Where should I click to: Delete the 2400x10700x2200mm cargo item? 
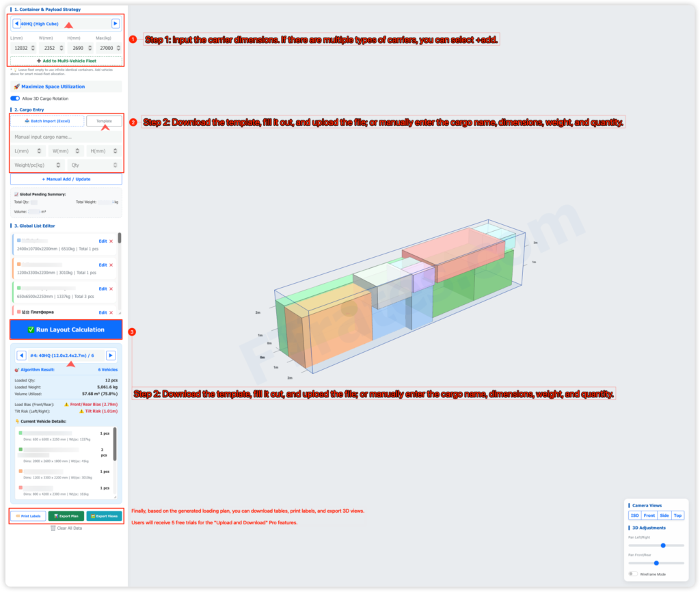111,241
